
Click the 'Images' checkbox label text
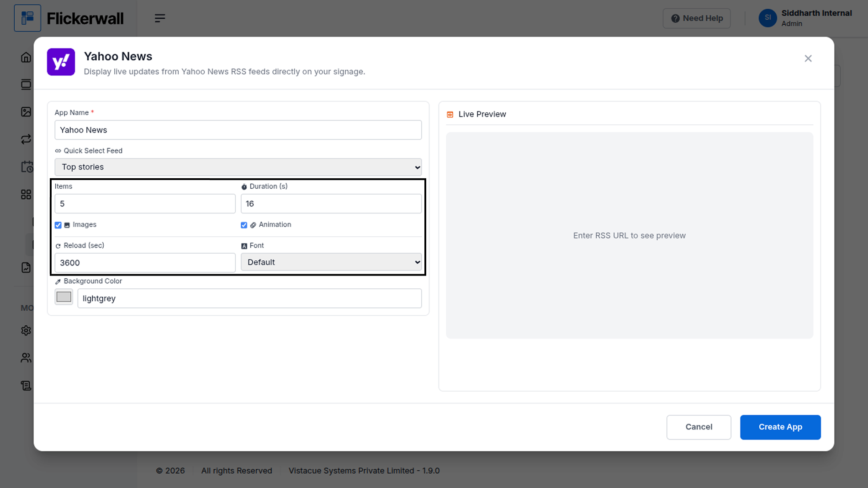85,224
